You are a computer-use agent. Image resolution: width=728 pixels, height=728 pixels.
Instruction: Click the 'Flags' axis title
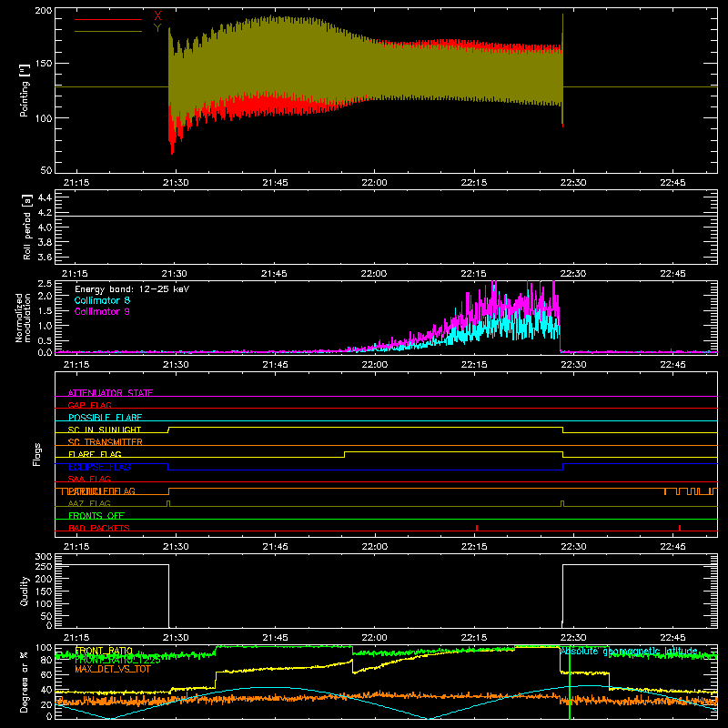(36, 454)
